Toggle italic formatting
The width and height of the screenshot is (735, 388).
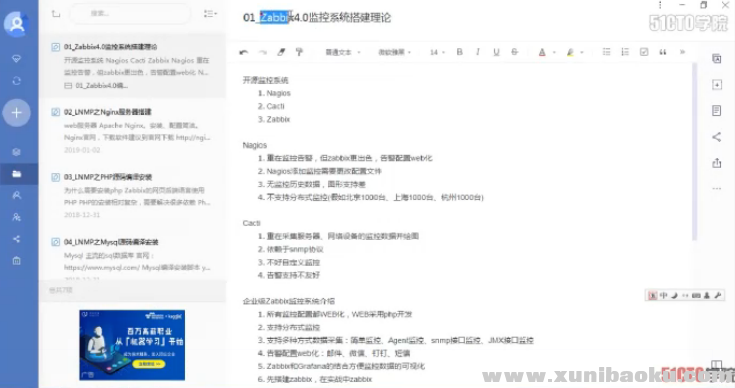478,52
